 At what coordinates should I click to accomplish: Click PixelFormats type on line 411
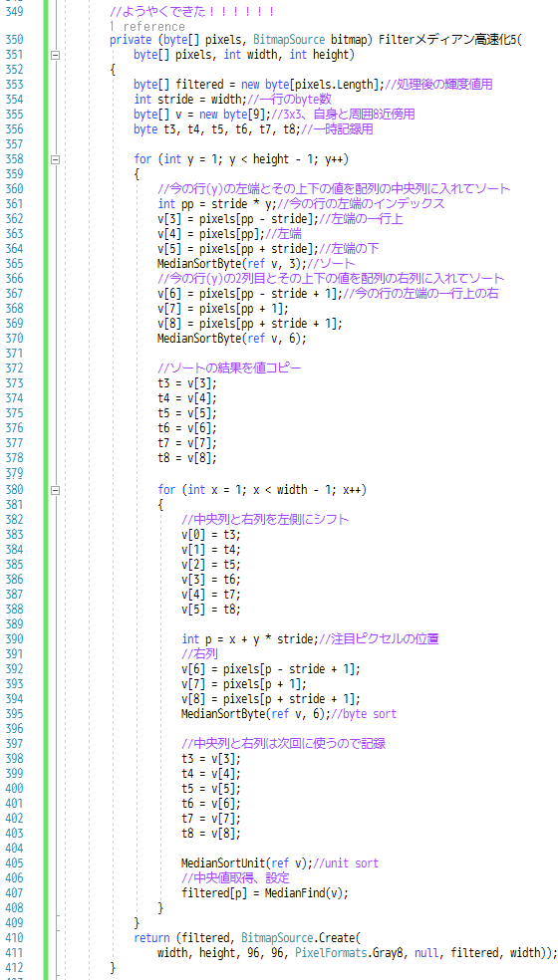[330, 952]
